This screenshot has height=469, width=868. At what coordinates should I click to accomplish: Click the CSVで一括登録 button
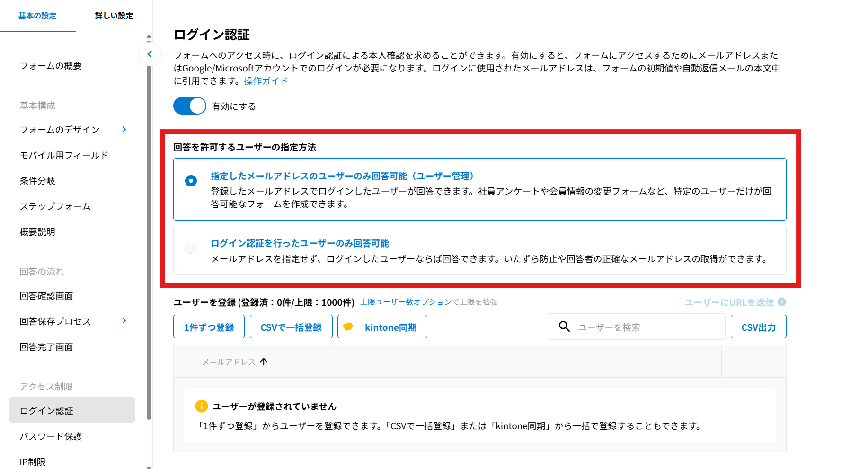coord(291,327)
